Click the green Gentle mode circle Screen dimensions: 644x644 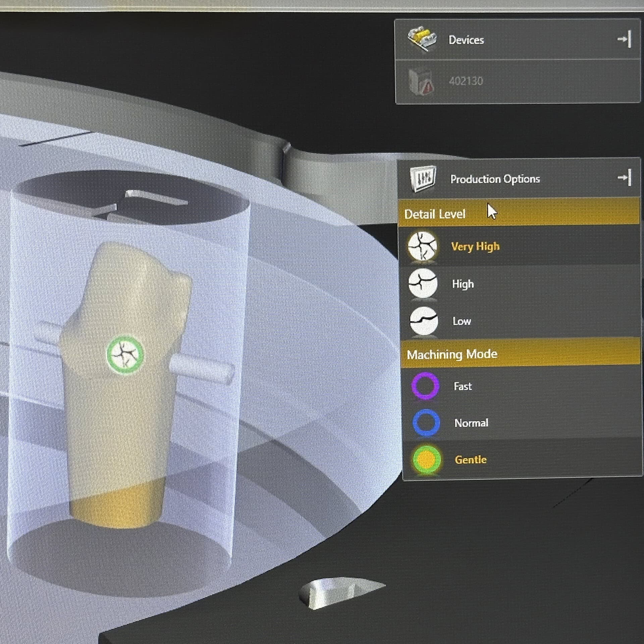pos(426,460)
